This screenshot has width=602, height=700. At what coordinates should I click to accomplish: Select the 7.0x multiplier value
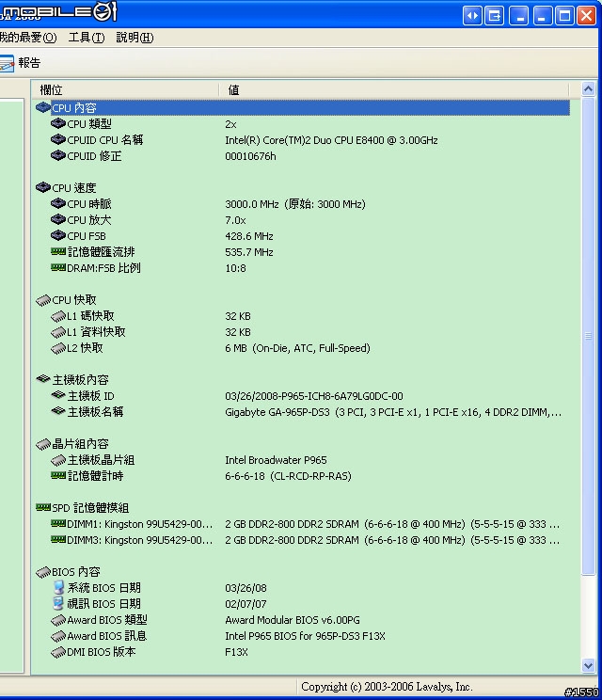[x=235, y=220]
